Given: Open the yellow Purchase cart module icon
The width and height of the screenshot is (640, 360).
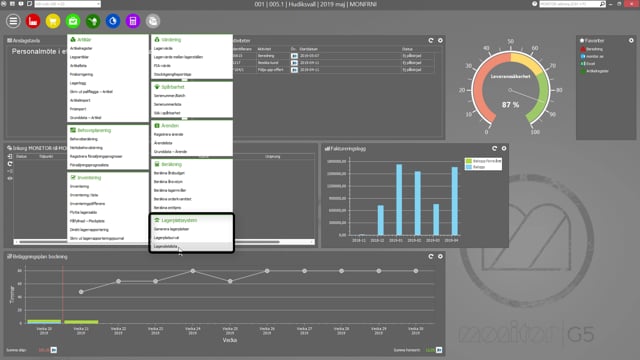Looking at the screenshot, I should click(x=53, y=21).
